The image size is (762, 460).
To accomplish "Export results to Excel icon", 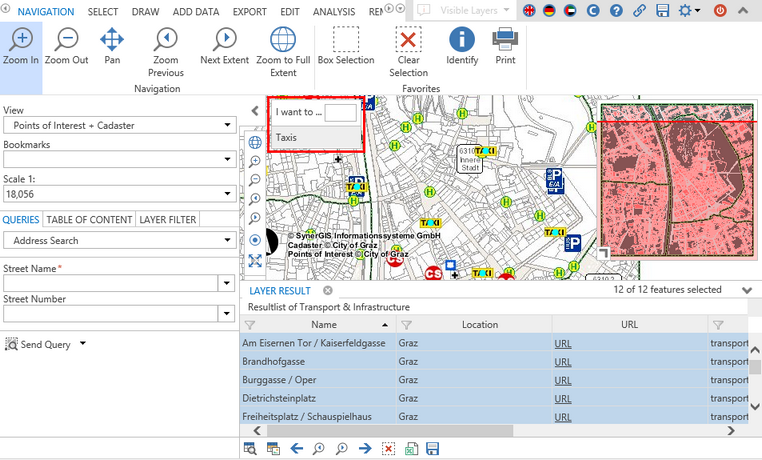I will [411, 448].
